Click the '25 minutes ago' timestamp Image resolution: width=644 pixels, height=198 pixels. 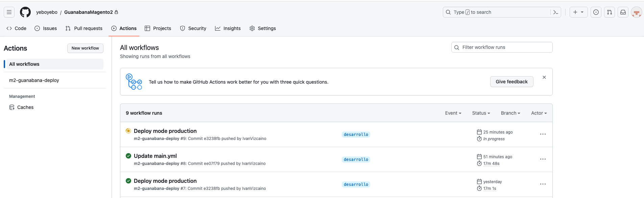click(x=498, y=132)
